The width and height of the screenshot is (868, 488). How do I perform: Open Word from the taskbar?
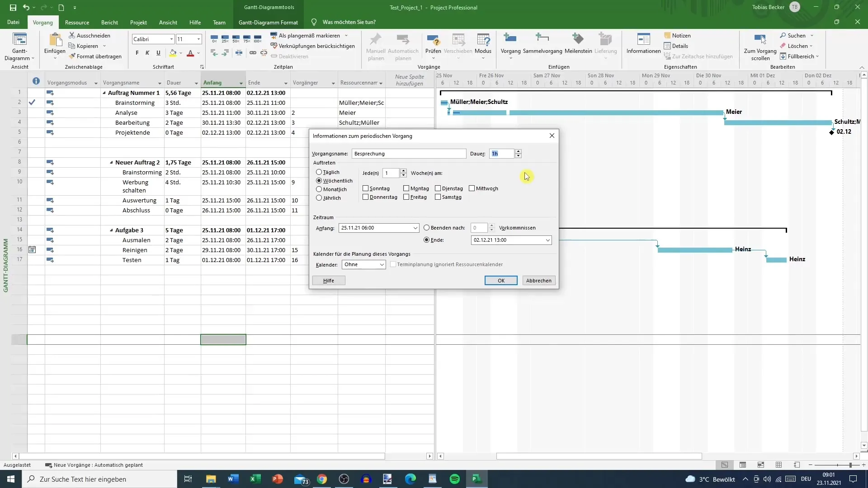point(233,479)
